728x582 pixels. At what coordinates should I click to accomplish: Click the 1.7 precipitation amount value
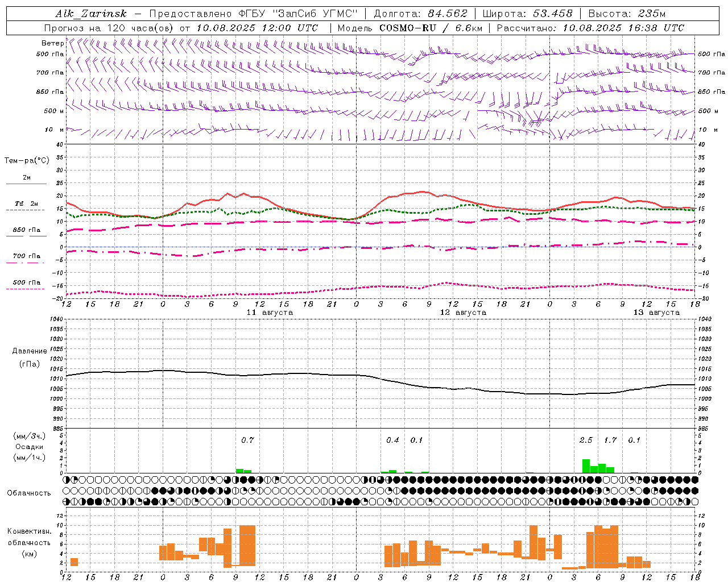pos(610,440)
